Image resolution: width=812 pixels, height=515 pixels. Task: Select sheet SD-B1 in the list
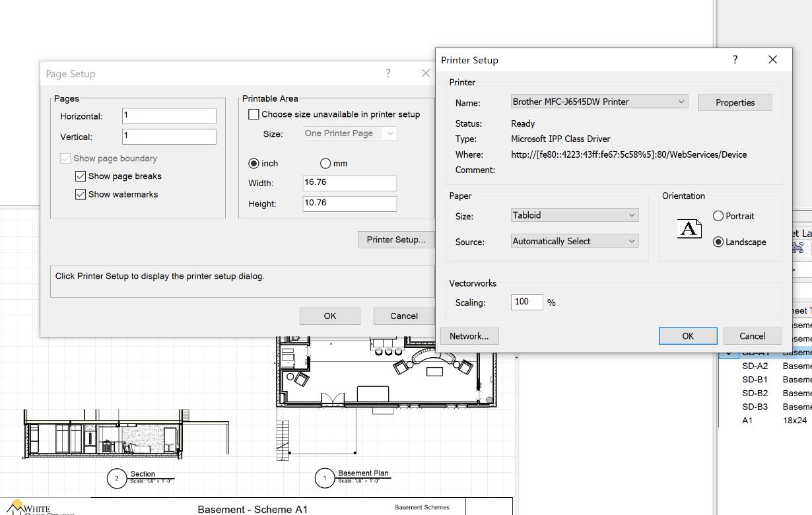[755, 380]
